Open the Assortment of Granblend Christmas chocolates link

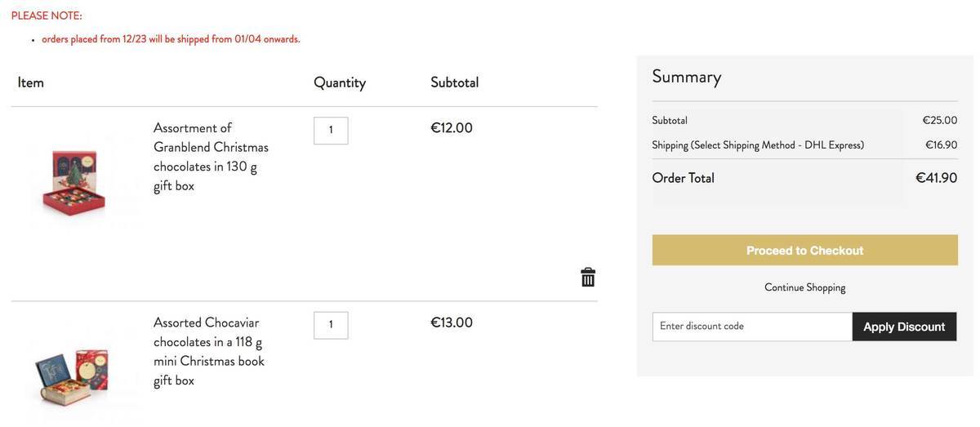(x=211, y=157)
